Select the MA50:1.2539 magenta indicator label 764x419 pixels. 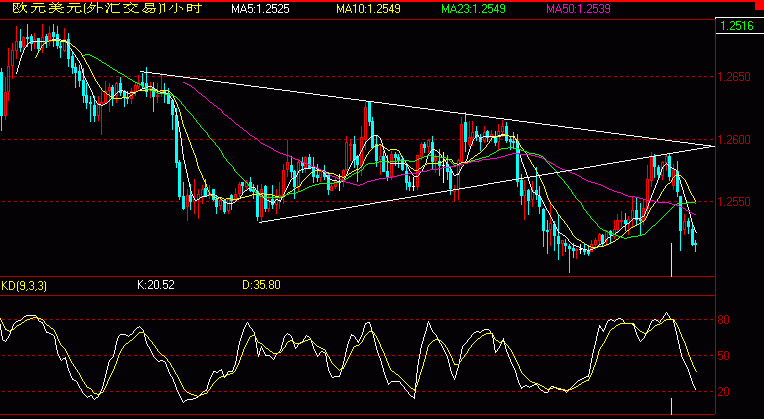[x=578, y=9]
